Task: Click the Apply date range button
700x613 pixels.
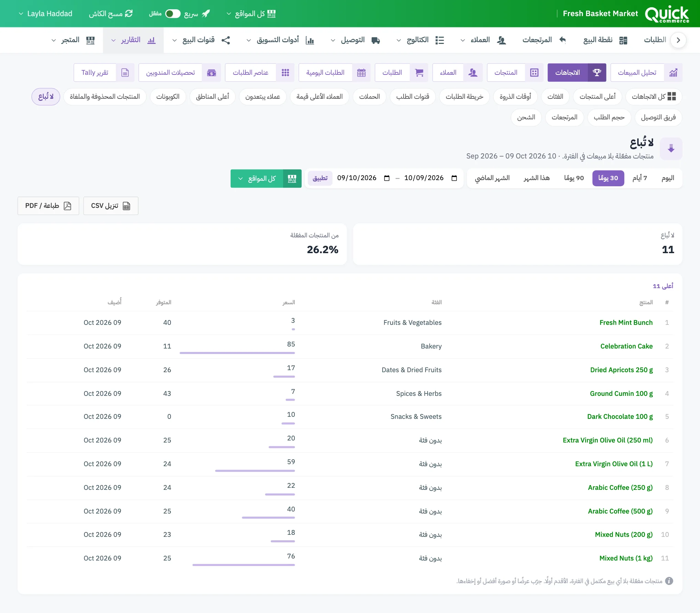Action: pyautogui.click(x=320, y=178)
